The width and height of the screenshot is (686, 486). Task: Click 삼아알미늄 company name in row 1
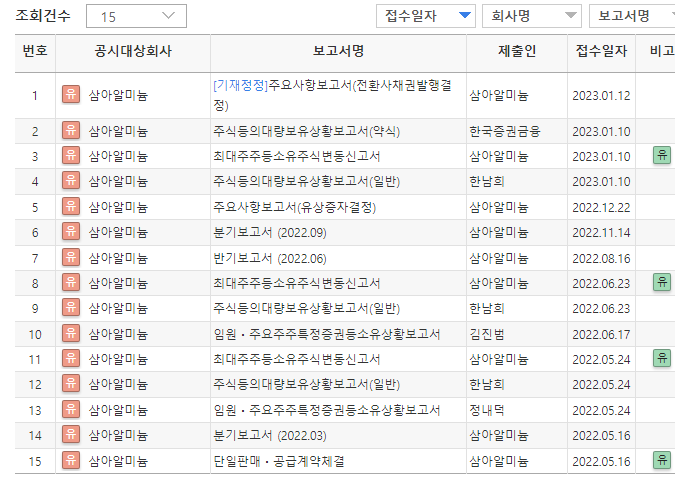118,95
